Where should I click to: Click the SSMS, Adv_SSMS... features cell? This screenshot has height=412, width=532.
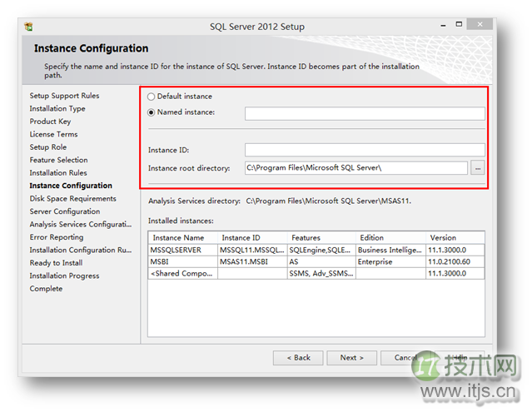coord(321,274)
